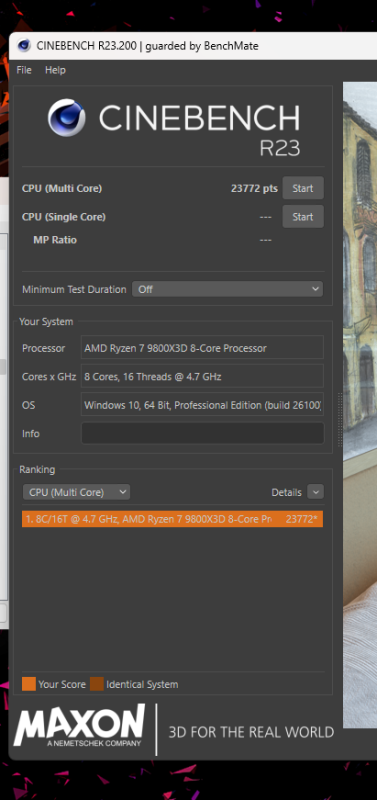Click the empty Info input field

[203, 433]
